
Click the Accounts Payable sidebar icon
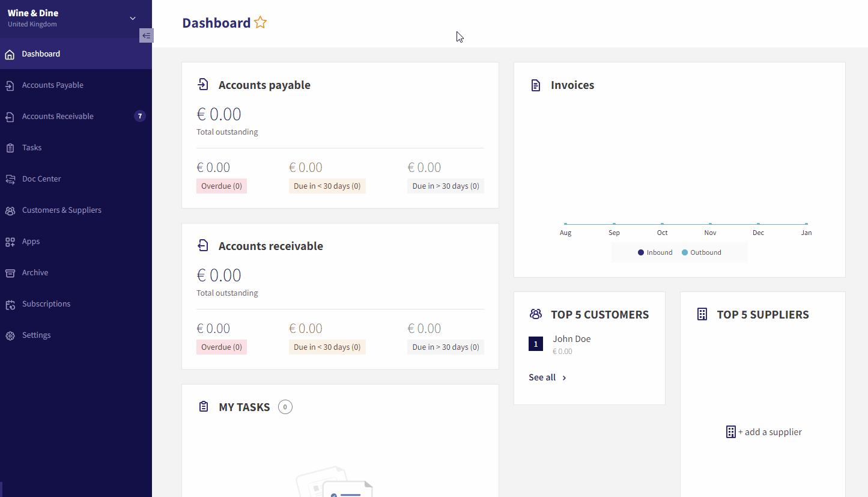pyautogui.click(x=10, y=85)
